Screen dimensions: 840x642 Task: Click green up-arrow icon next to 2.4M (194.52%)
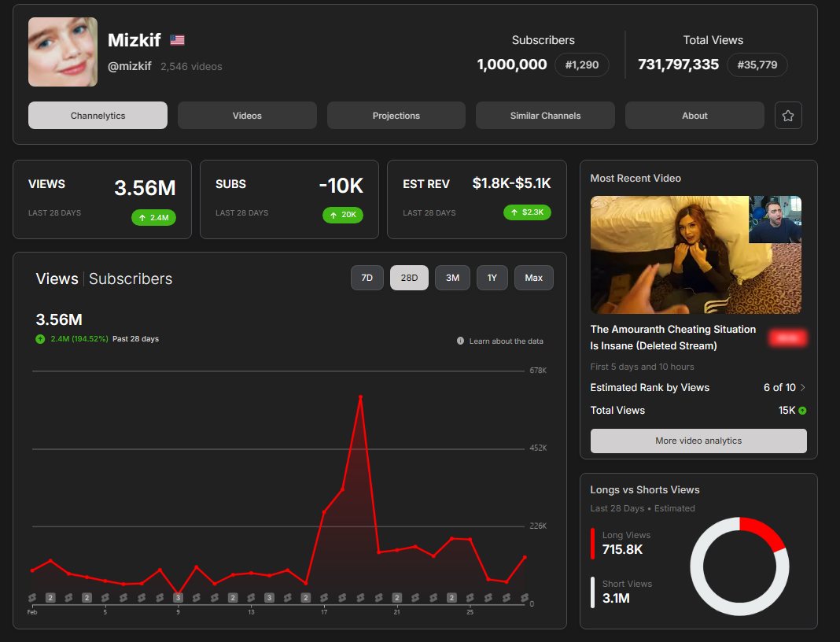coord(40,338)
